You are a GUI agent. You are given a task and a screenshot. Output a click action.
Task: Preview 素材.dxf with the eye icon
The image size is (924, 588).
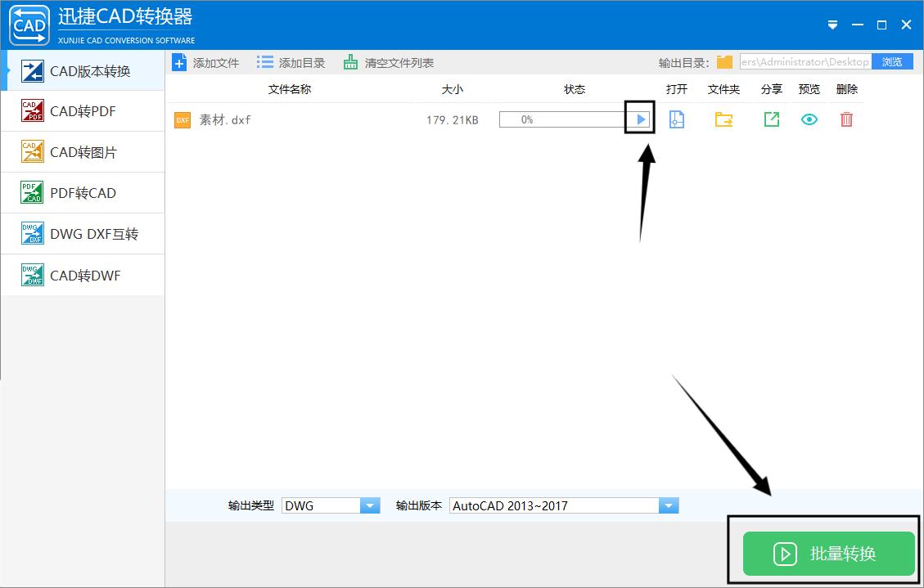[x=809, y=119]
